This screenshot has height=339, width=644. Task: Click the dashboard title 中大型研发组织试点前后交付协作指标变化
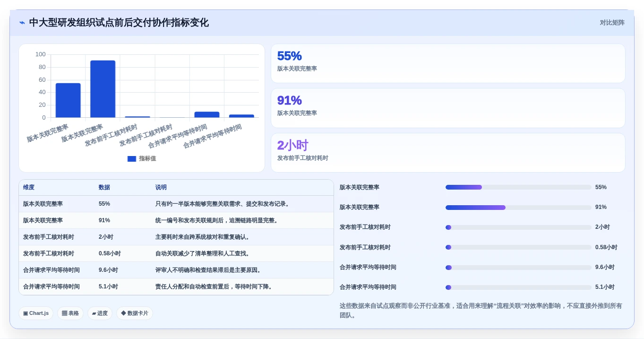(x=119, y=23)
